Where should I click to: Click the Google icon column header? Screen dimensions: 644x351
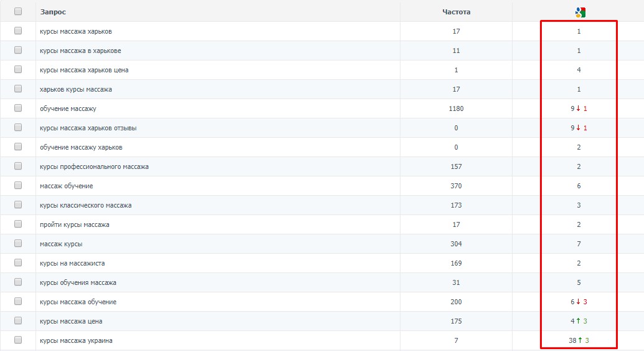coord(580,12)
